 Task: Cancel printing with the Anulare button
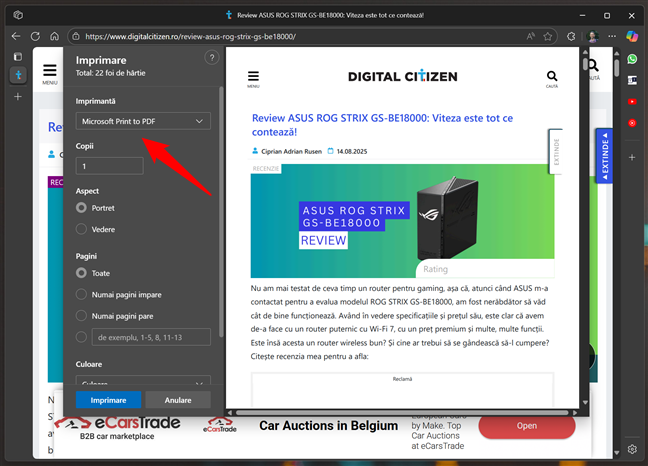(177, 400)
